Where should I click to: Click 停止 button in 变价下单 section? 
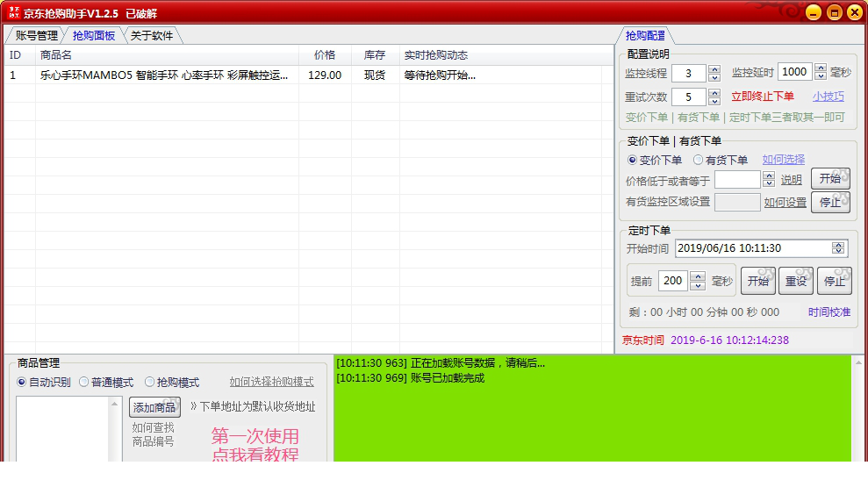coord(830,202)
